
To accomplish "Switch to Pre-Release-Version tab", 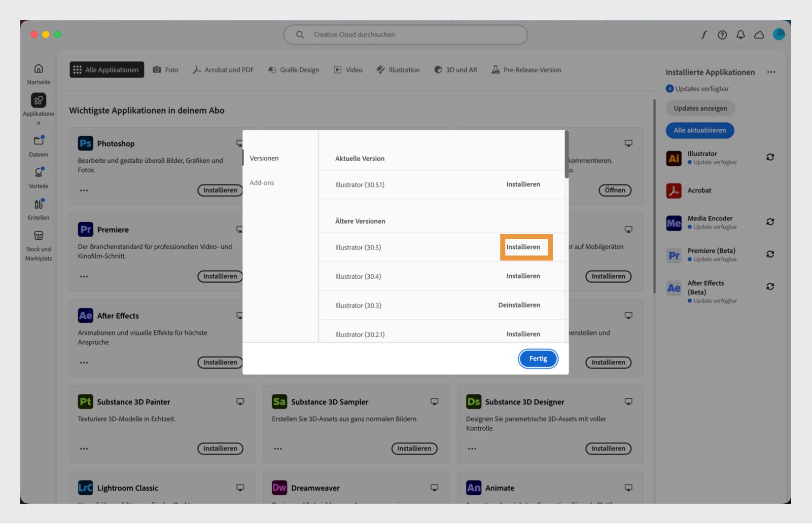I will coord(526,70).
